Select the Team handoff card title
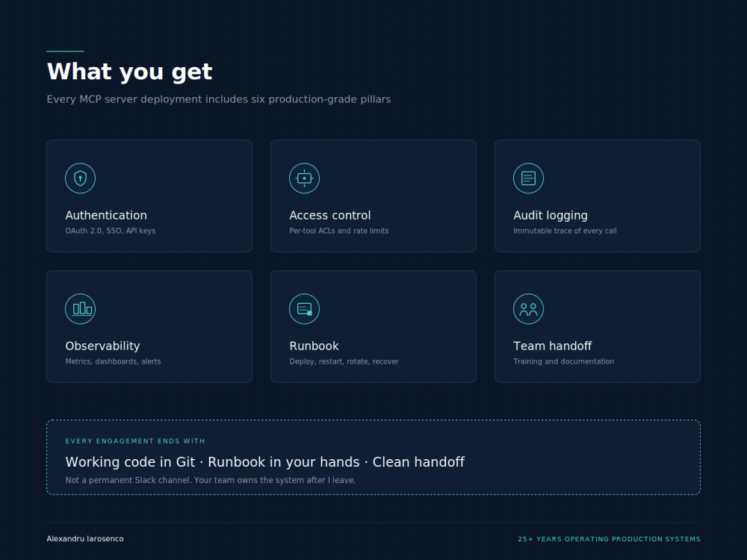The image size is (747, 560). click(552, 346)
